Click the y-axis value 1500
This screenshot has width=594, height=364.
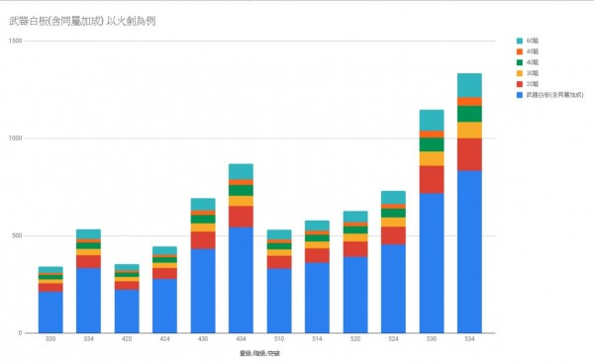[16, 41]
